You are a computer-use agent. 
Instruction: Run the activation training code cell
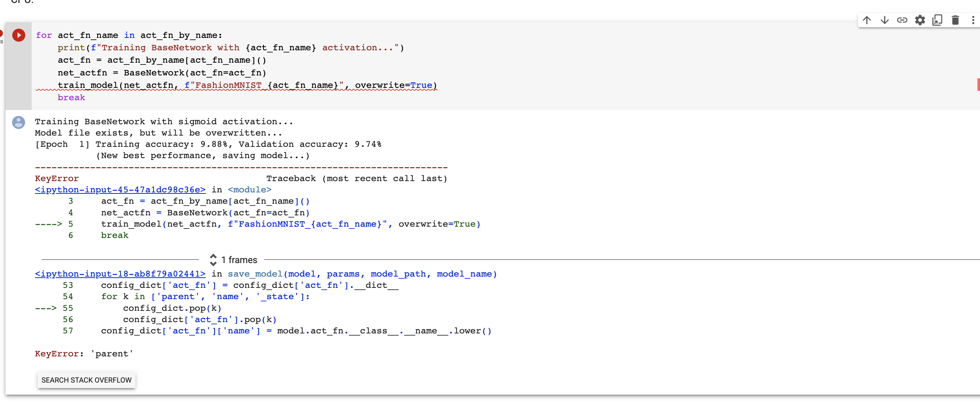click(18, 35)
